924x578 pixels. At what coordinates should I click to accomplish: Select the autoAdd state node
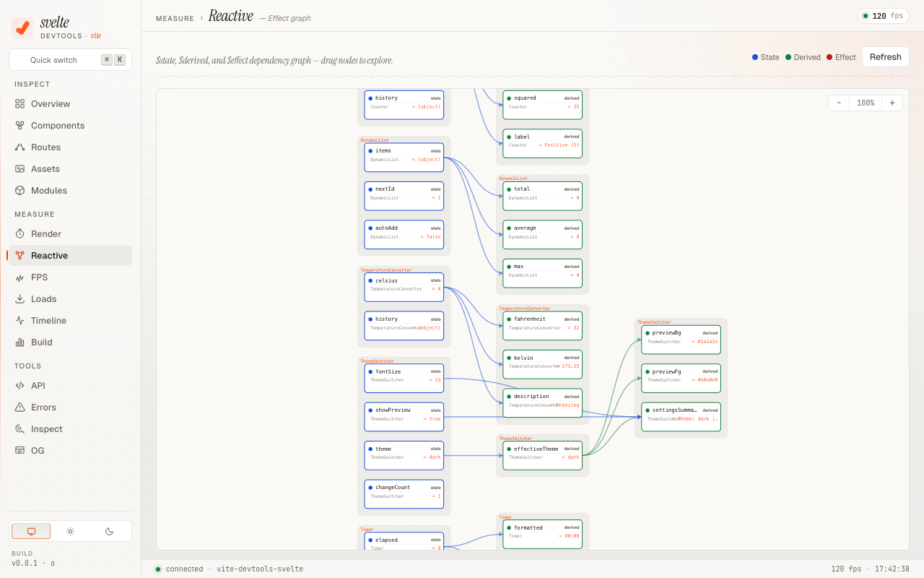pos(404,235)
